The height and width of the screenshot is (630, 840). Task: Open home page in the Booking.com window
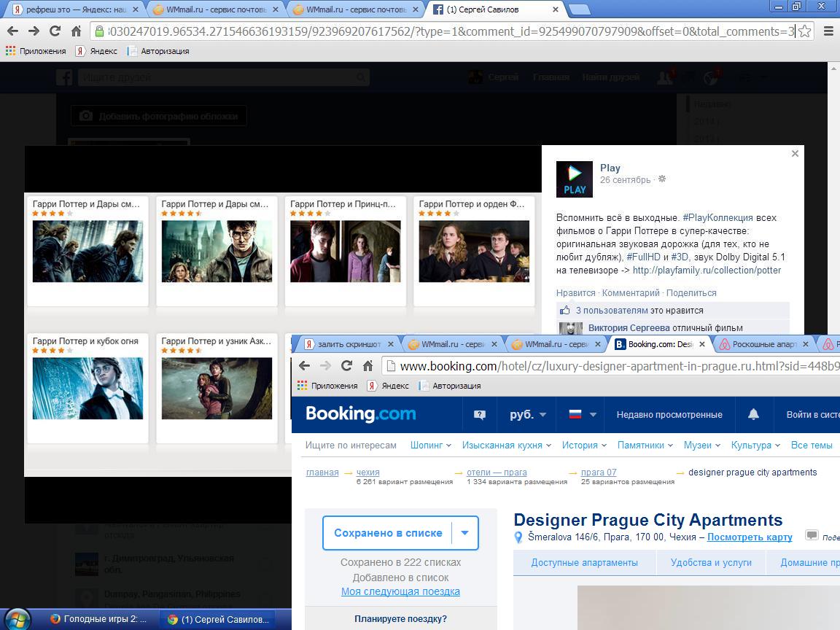367,366
